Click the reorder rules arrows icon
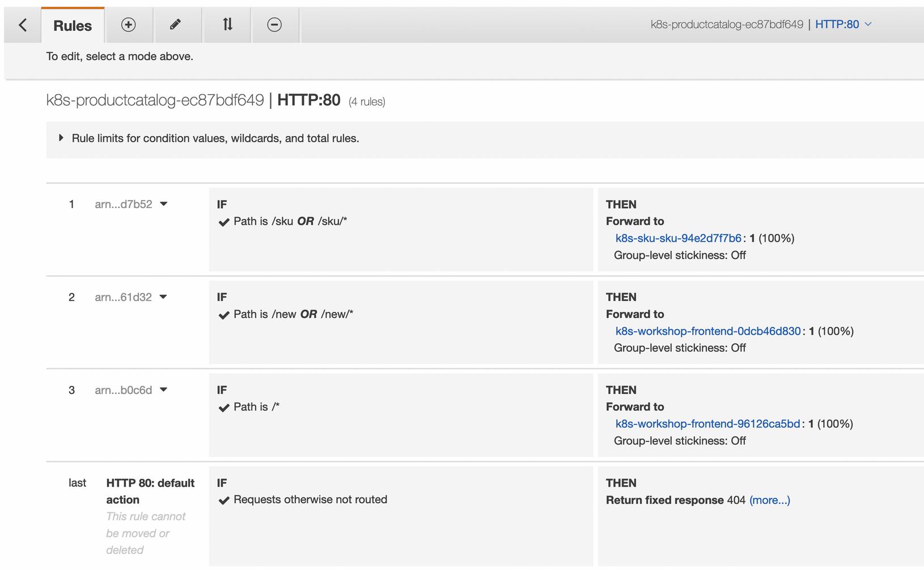The image size is (924, 570). coord(227,25)
